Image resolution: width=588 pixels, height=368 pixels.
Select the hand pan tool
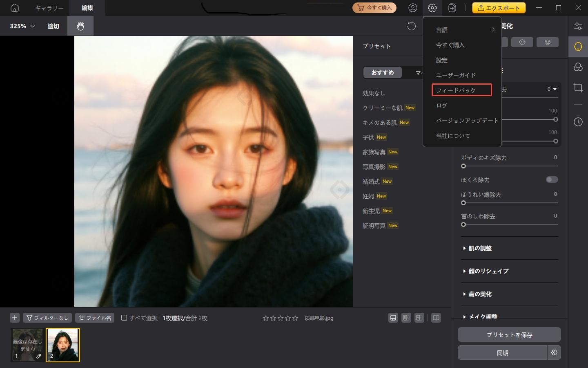pyautogui.click(x=80, y=26)
